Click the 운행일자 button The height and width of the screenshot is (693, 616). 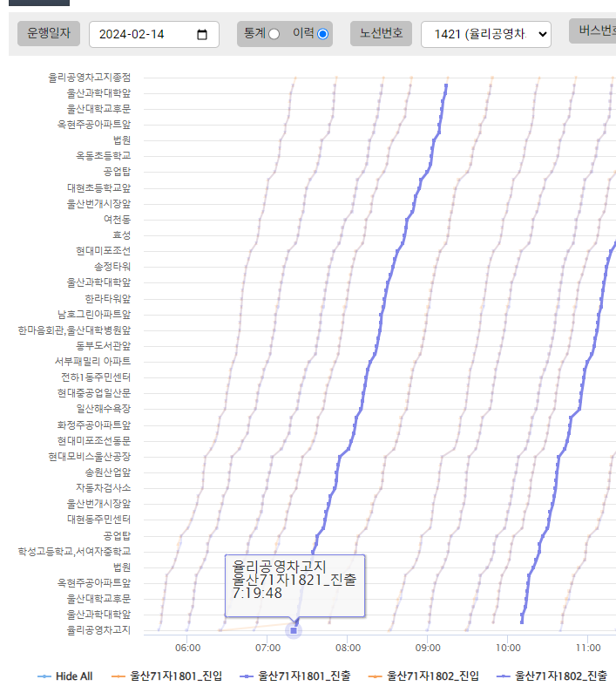[49, 34]
